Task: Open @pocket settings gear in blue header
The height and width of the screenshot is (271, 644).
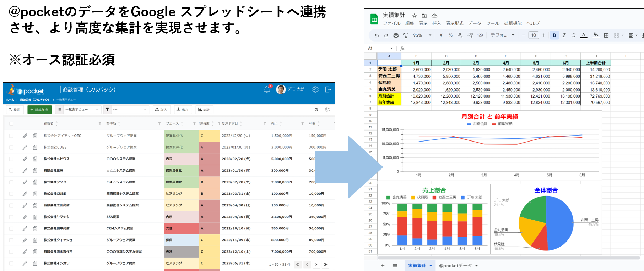Action: click(x=315, y=89)
